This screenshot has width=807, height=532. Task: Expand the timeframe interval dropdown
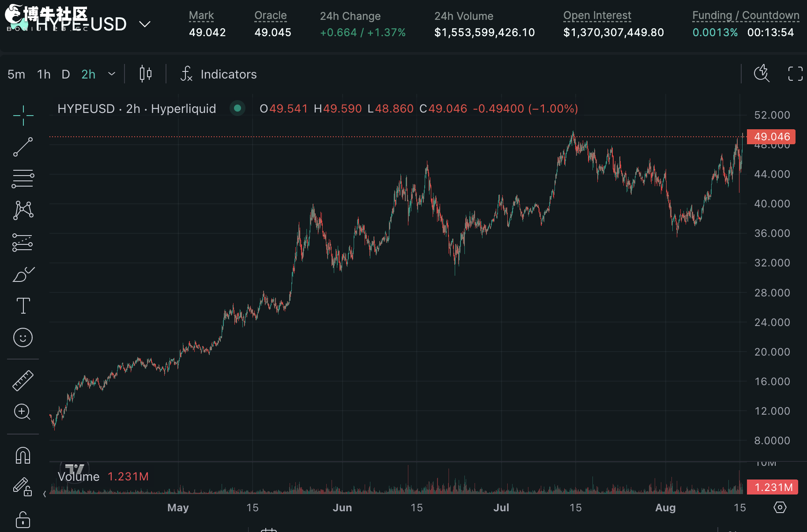pyautogui.click(x=112, y=74)
